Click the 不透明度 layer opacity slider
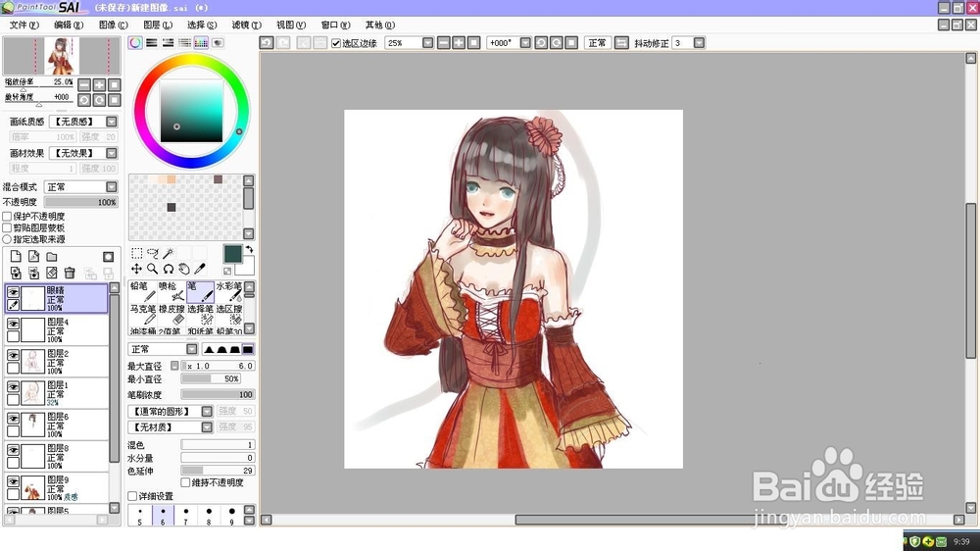Image resolution: width=980 pixels, height=551 pixels. pos(80,202)
